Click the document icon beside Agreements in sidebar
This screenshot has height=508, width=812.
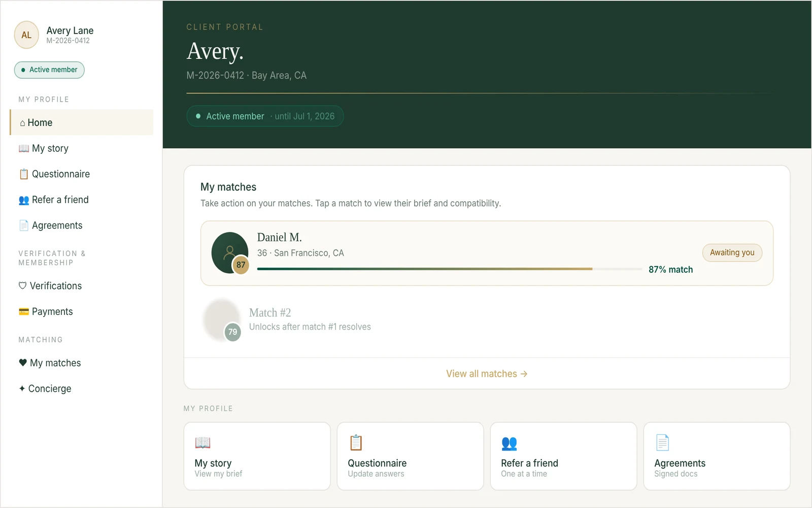point(24,225)
